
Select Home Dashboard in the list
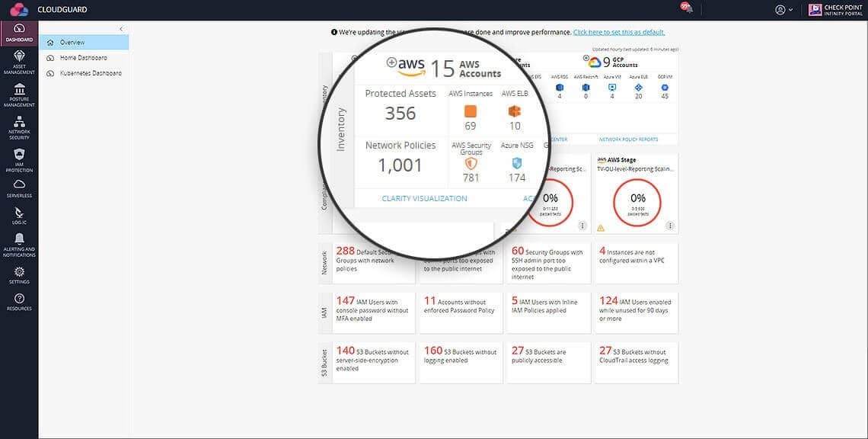[x=85, y=58]
